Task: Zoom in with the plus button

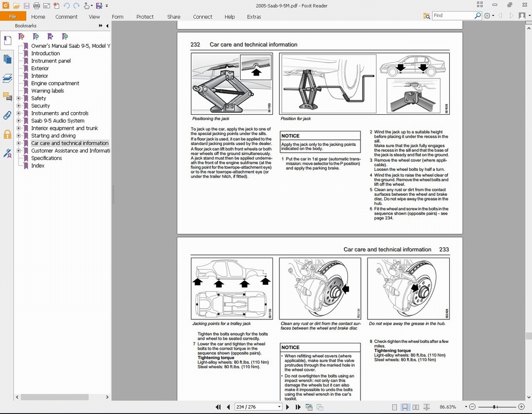Action: (522, 407)
